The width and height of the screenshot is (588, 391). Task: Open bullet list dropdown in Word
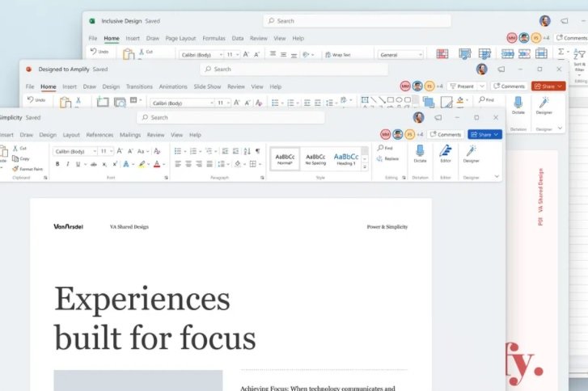(x=185, y=151)
